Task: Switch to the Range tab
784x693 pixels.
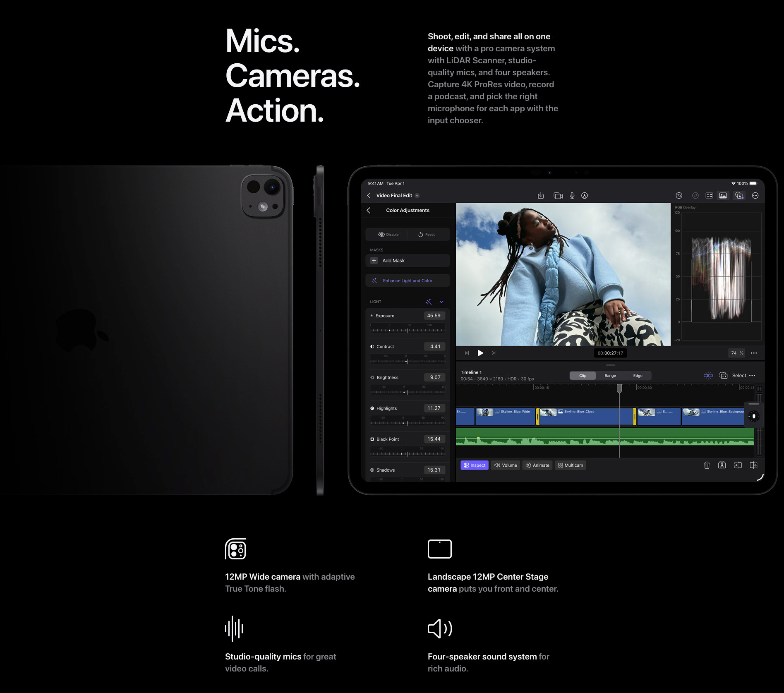Action: point(610,376)
